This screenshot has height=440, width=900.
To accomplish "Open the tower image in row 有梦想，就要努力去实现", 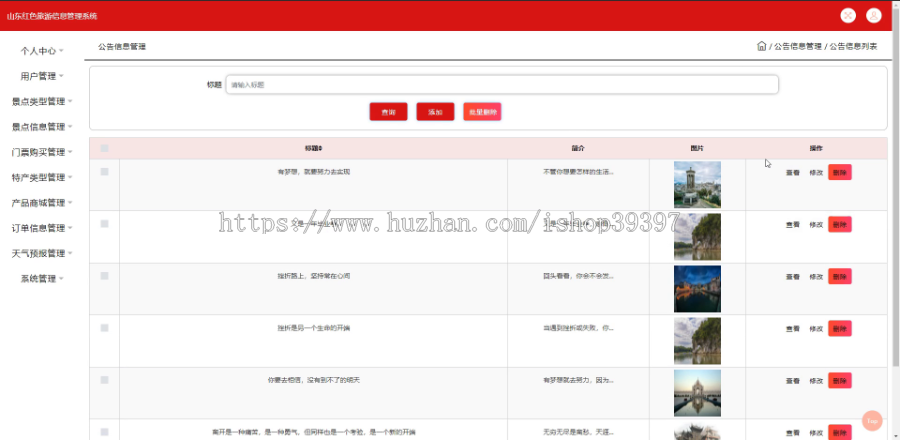I will click(697, 184).
